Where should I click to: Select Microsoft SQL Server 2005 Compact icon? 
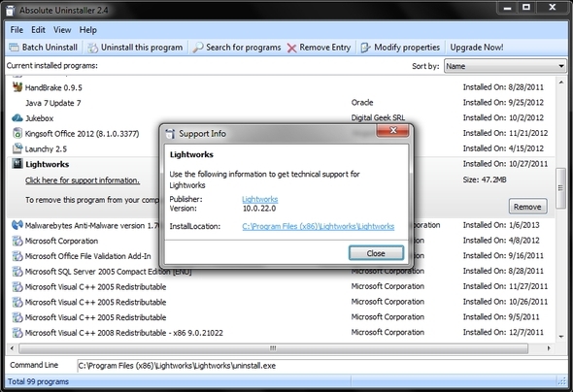tap(17, 271)
